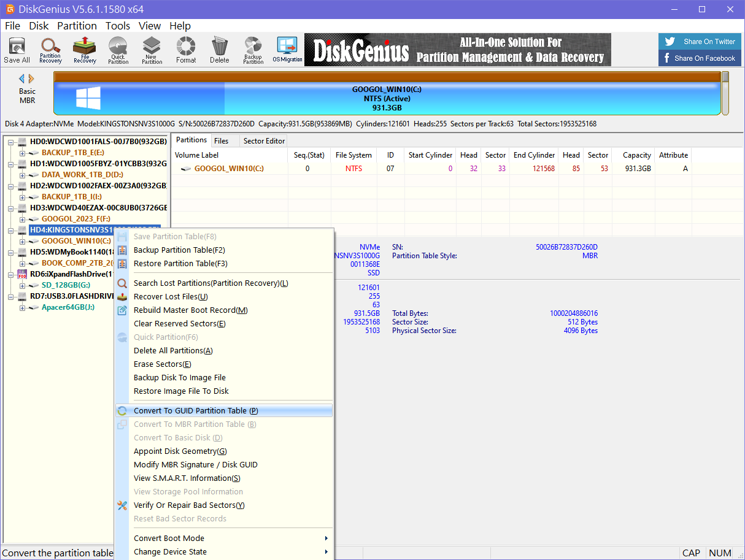Image resolution: width=745 pixels, height=560 pixels.
Task: Expand the GOOGOL_2023_F(F:) partition node
Action: pos(23,219)
